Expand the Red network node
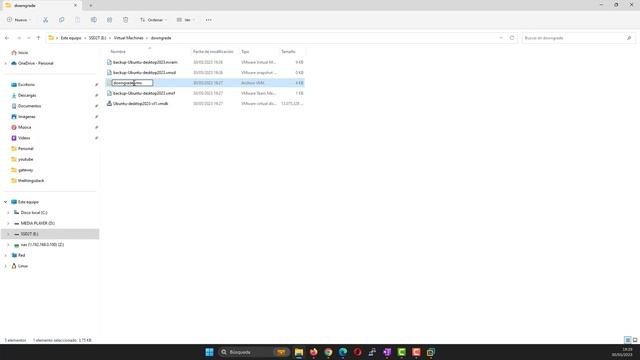 click(x=5, y=255)
